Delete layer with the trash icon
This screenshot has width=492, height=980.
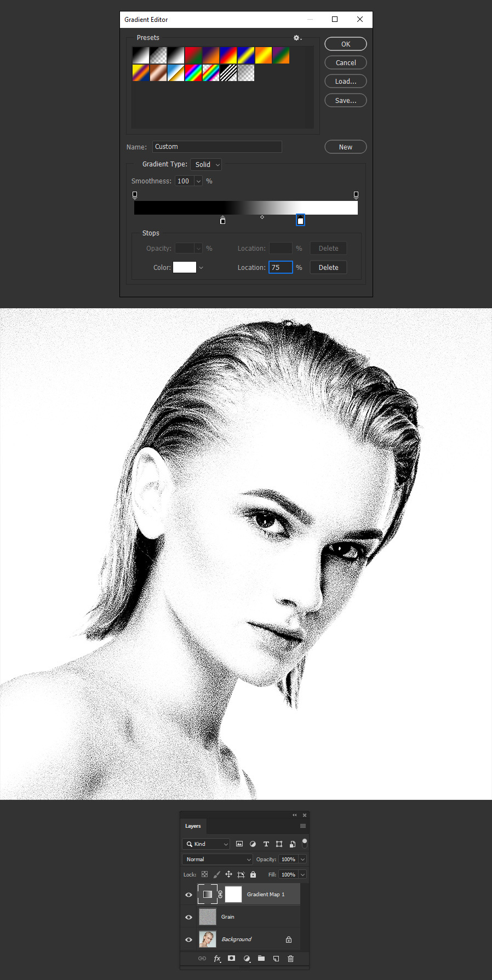pos(291,958)
